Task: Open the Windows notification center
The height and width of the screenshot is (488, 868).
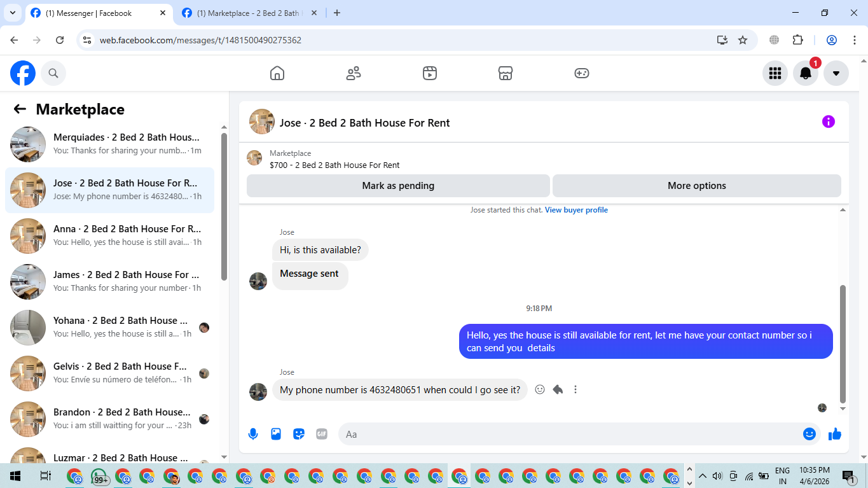Action: point(848,476)
